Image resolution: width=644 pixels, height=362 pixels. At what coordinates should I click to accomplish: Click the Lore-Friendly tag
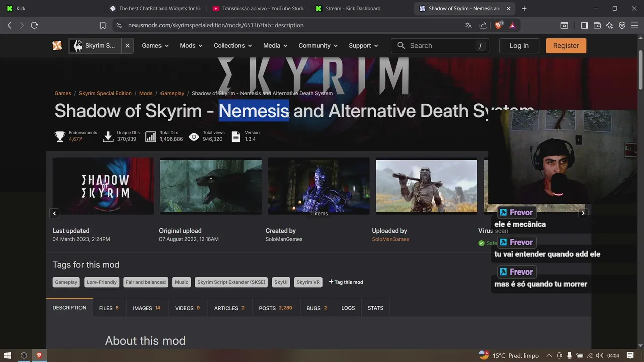(101, 282)
